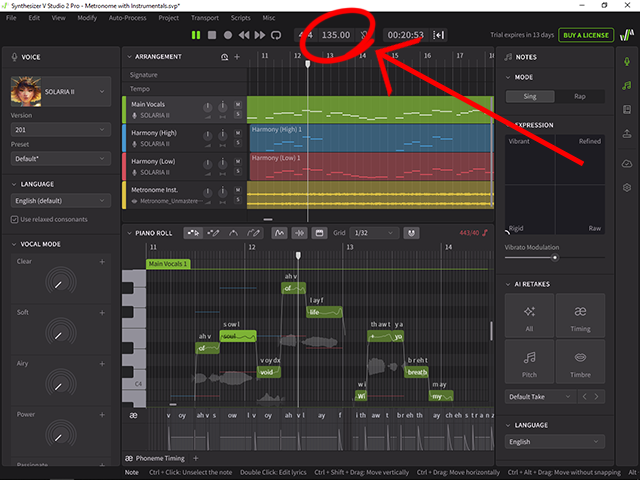Image resolution: width=640 pixels, height=480 pixels.
Task: Select the pointer tool in Piano Roll
Action: click(x=193, y=233)
